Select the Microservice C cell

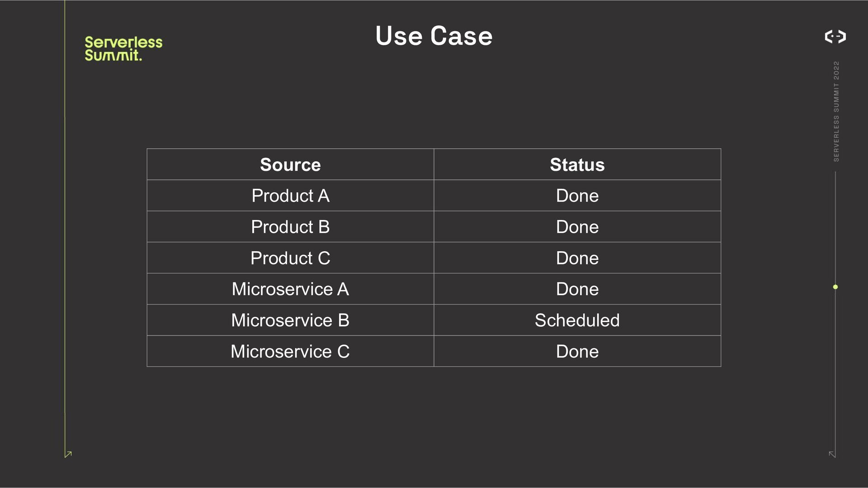[290, 352]
